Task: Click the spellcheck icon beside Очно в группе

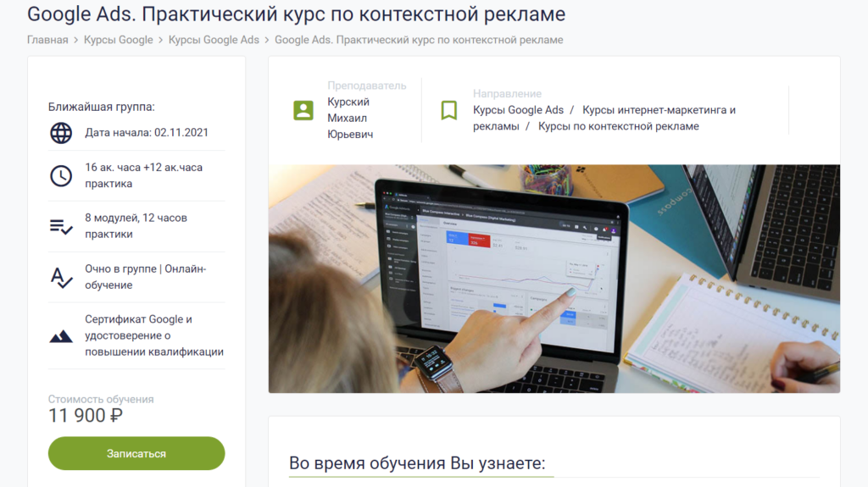Action: [61, 277]
